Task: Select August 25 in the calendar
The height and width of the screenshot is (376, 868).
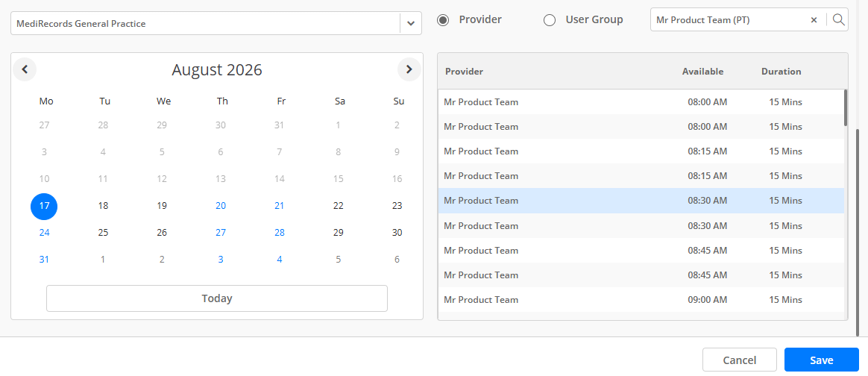Action: (x=103, y=233)
